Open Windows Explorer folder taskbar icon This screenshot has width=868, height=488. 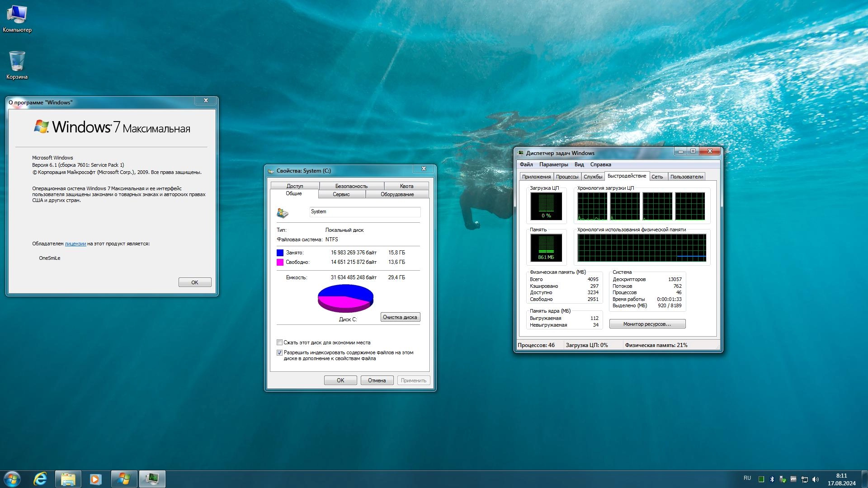coord(68,479)
